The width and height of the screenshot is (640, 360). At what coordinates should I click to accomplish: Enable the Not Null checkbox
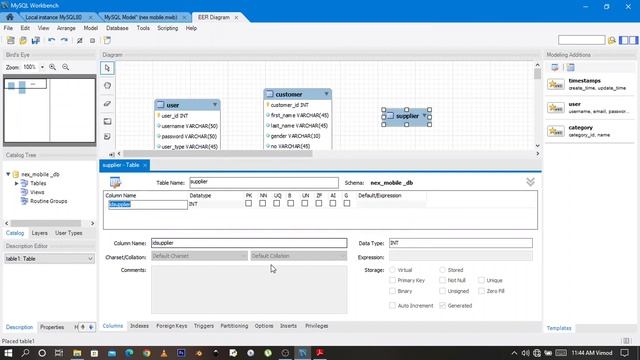[x=442, y=280]
